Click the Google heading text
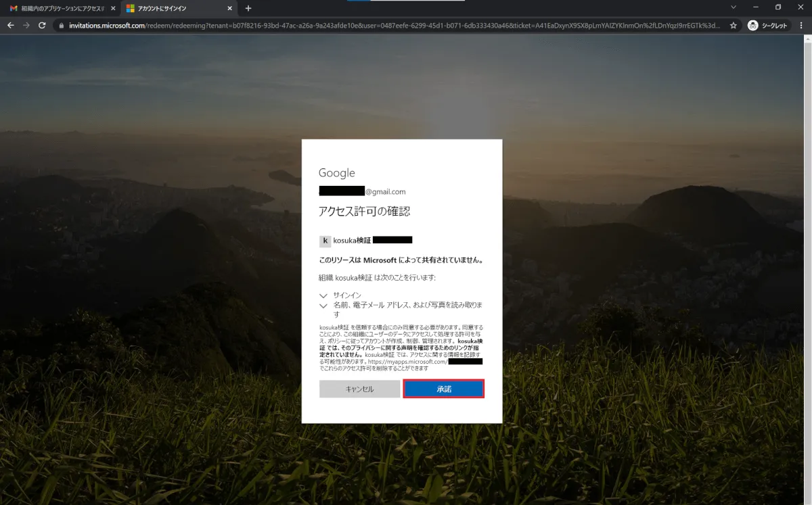Screen dimensions: 812x505 [x=337, y=173]
